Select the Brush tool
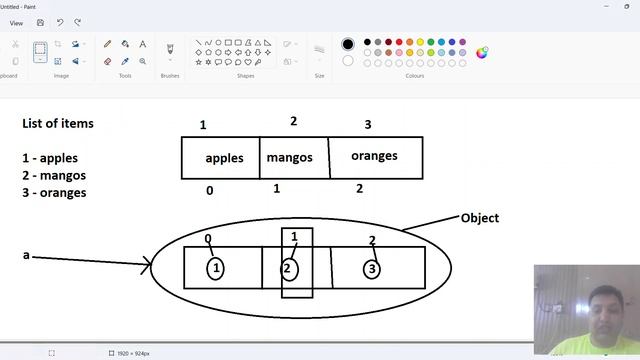The width and height of the screenshot is (640, 360). 170,49
